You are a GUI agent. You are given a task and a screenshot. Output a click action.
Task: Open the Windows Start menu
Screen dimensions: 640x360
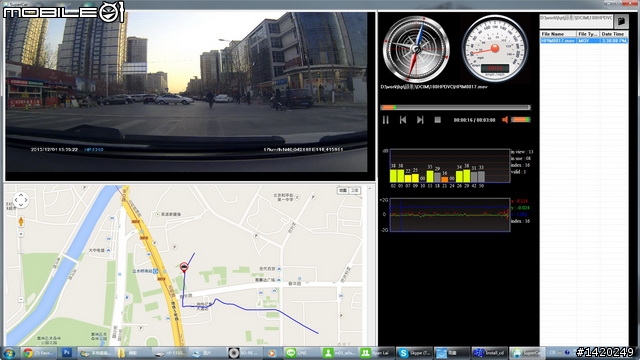pyautogui.click(x=9, y=353)
